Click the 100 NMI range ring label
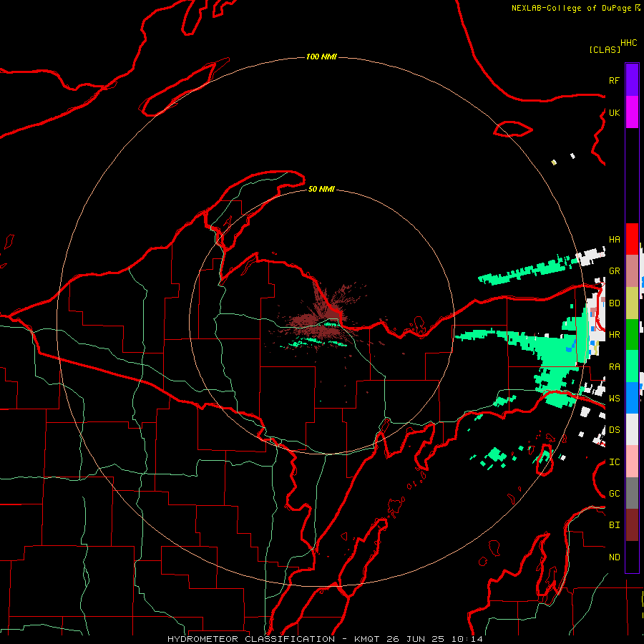The height and width of the screenshot is (644, 644). (321, 57)
